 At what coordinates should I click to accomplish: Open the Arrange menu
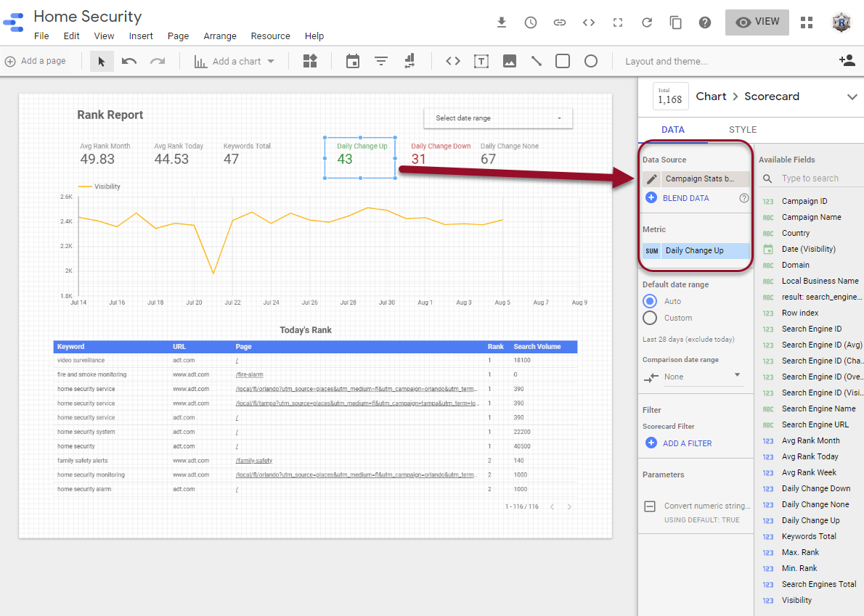[x=219, y=36]
